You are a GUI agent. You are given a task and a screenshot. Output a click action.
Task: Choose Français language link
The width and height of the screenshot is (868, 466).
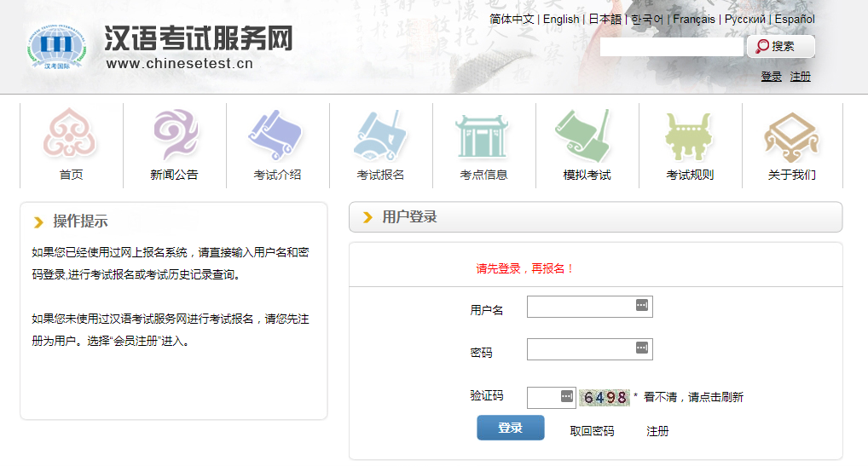click(x=694, y=19)
